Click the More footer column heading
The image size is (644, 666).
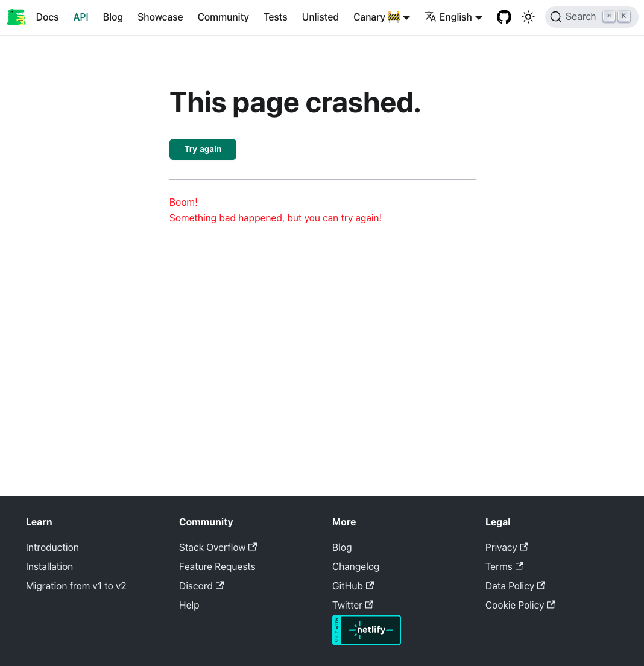(x=344, y=522)
